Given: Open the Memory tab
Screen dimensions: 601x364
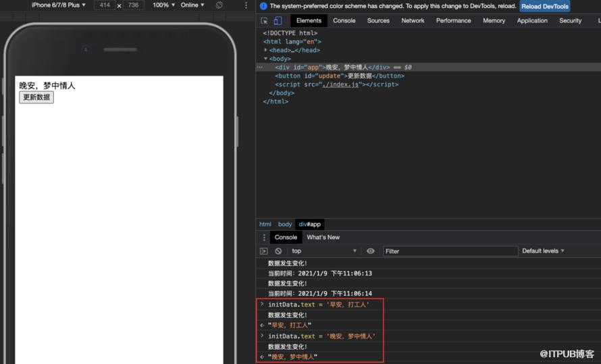Looking at the screenshot, I should [494, 21].
